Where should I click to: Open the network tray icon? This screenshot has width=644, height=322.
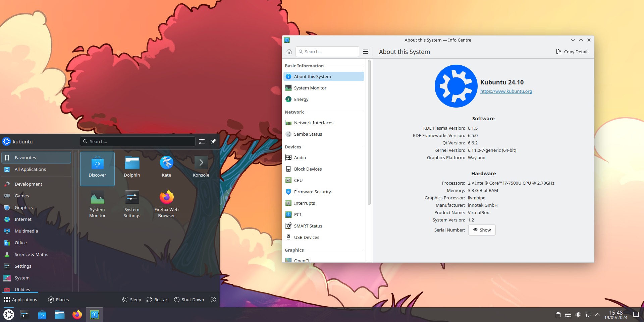(x=588, y=315)
